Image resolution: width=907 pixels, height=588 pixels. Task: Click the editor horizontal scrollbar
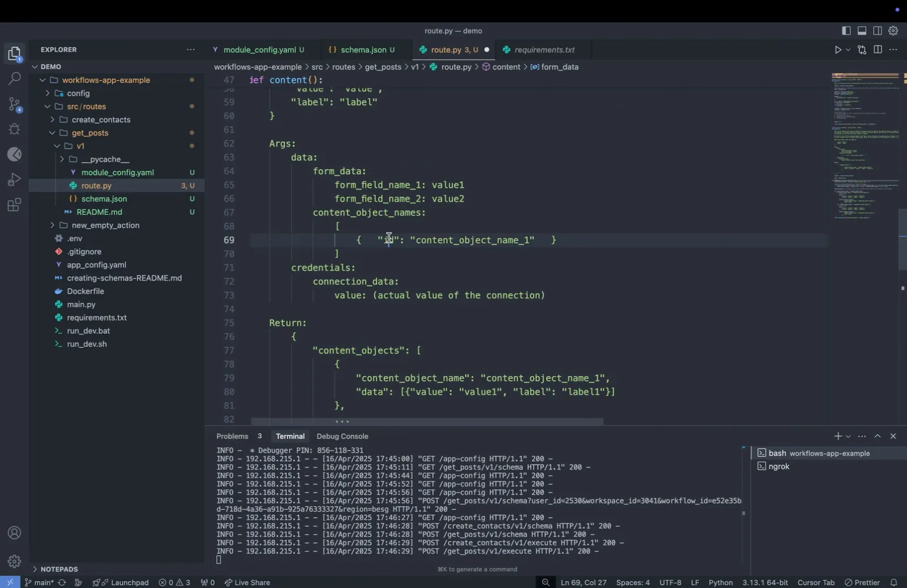[427, 421]
